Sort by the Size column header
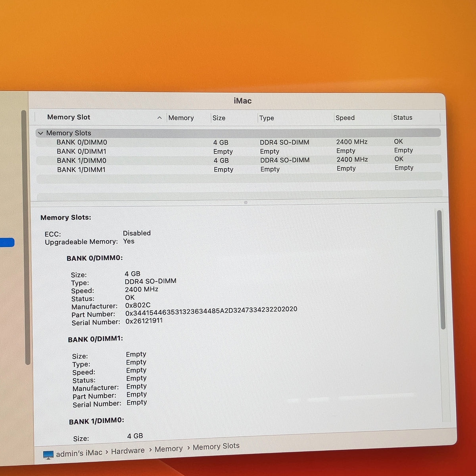 click(x=219, y=118)
